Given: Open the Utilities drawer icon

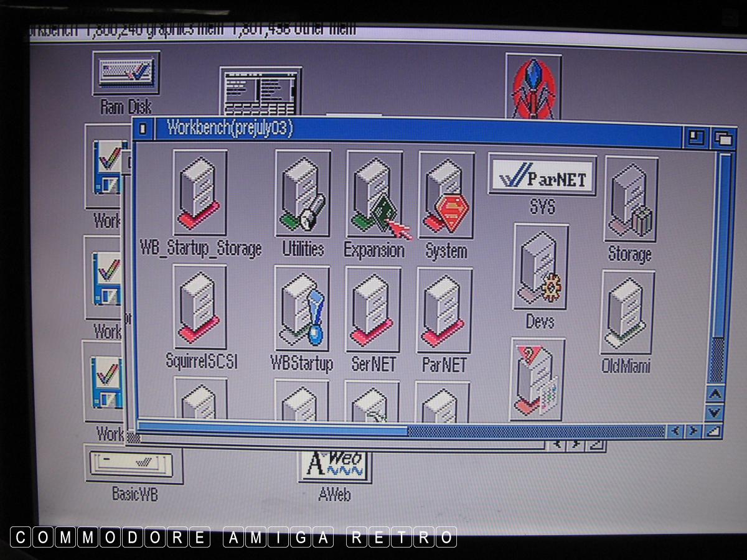Looking at the screenshot, I should click(x=303, y=194).
